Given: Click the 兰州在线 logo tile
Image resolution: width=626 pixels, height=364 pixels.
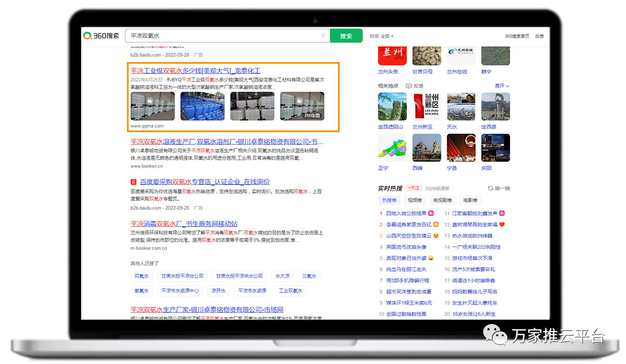Looking at the screenshot, I should [x=461, y=55].
